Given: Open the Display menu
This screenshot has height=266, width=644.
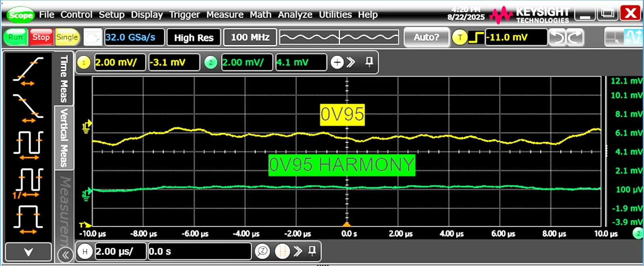Looking at the screenshot, I should pyautogui.click(x=147, y=15).
